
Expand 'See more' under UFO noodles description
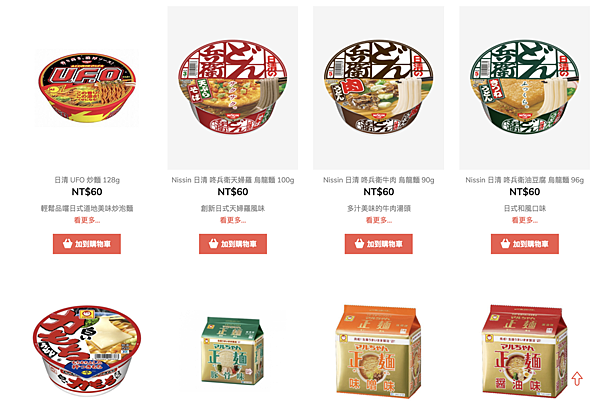[x=87, y=220]
